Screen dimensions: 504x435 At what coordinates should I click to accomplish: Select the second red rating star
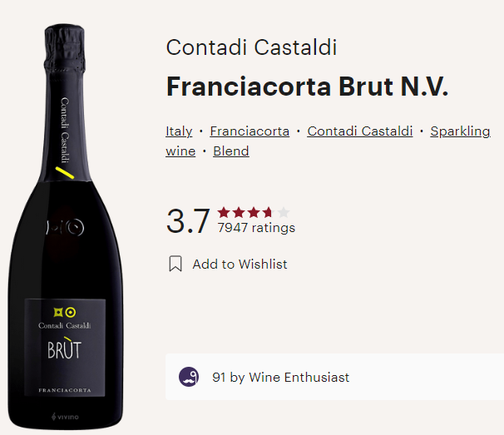pyautogui.click(x=239, y=213)
